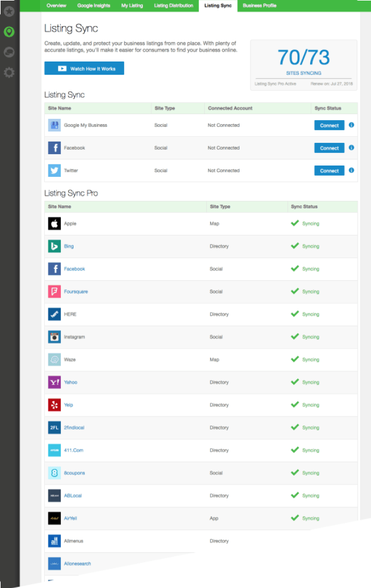This screenshot has width=371, height=588.
Task: Open settings gear in left sidebar
Action: [x=9, y=72]
